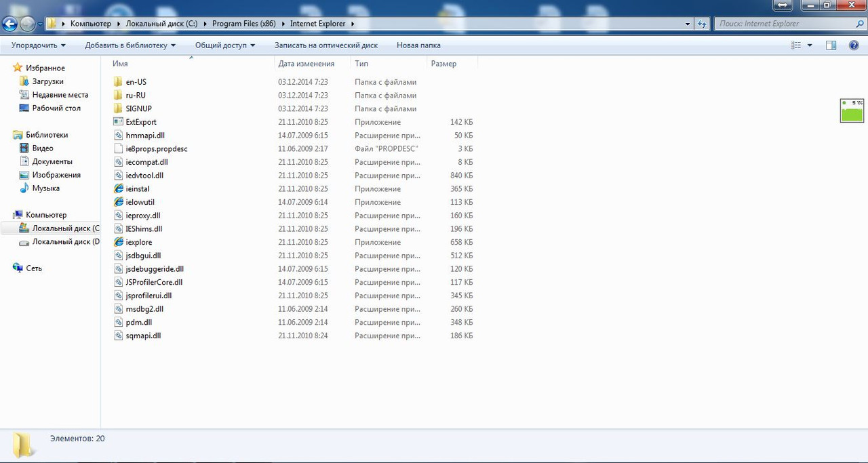Image resolution: width=868 pixels, height=463 pixels.
Task: Click the search magnifier icon
Action: coord(860,24)
